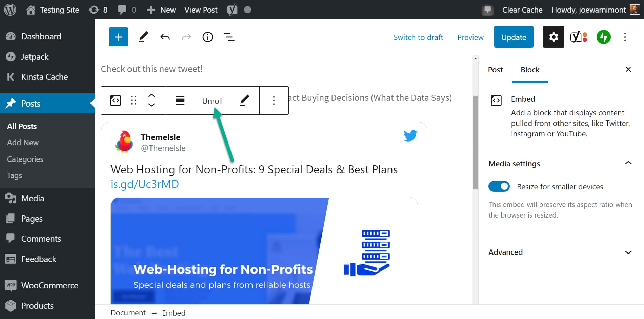The height and width of the screenshot is (319, 644).
Task: Click the Unroll button in block toolbar
Action: point(212,100)
